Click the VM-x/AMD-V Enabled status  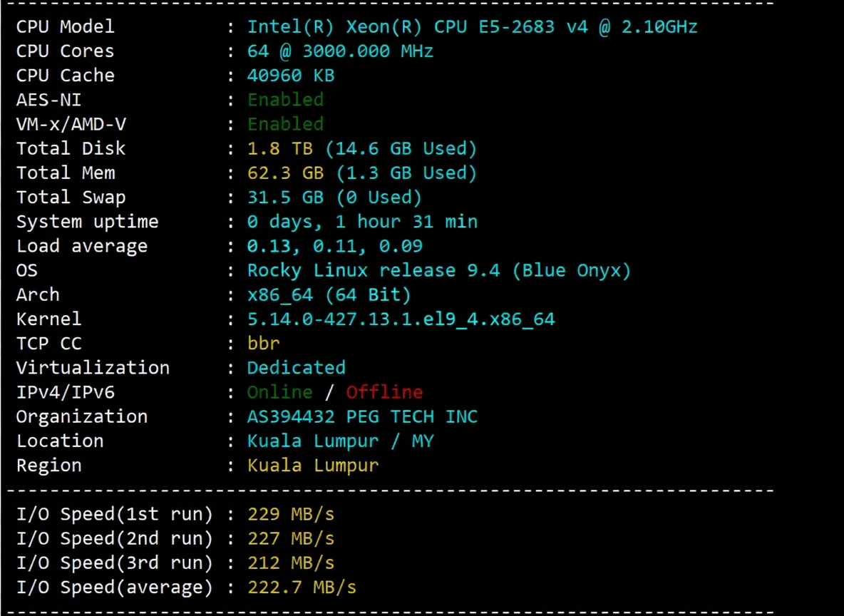click(x=285, y=124)
